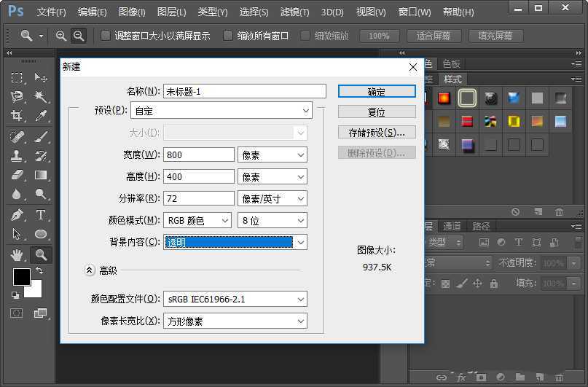588x387 pixels.
Task: Pick the Hand tool
Action: [x=17, y=254]
